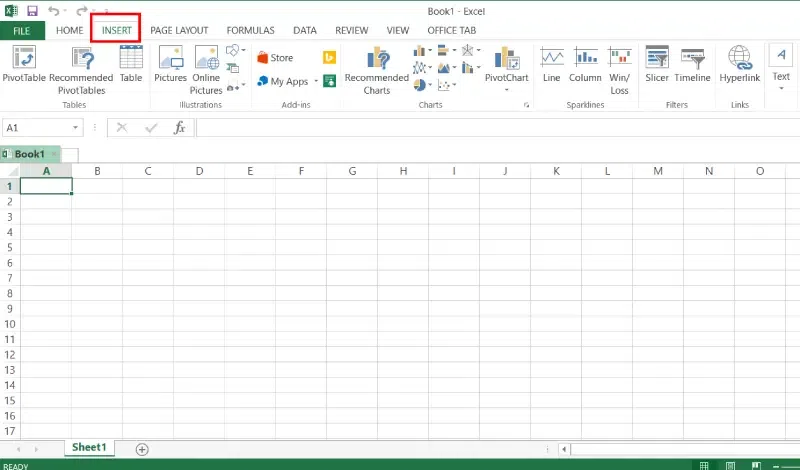The image size is (800, 470).
Task: Open the REVIEW tab
Action: pos(352,31)
